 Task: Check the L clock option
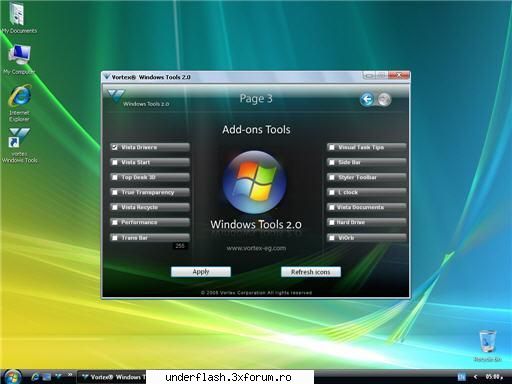332,192
